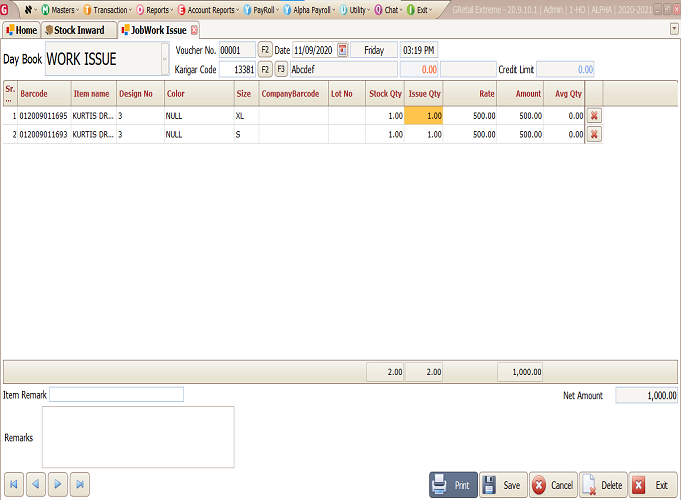Click the Credit Limit field
The height and width of the screenshot is (500, 681).
pos(565,70)
